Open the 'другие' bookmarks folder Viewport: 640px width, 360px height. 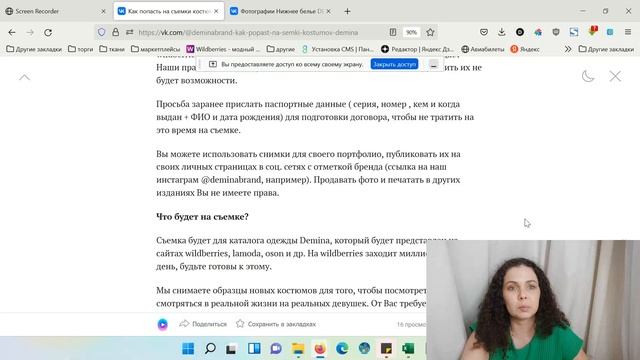pyautogui.click(x=281, y=49)
